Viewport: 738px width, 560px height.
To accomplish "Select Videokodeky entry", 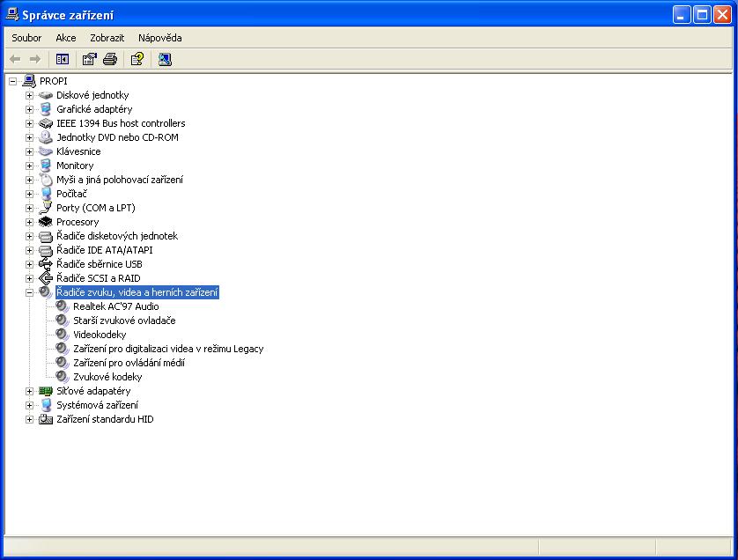I will (100, 335).
